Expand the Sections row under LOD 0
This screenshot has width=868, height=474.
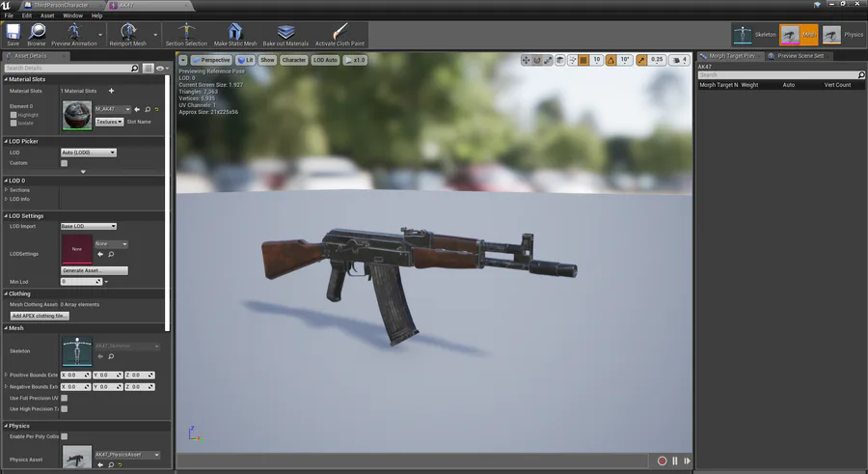click(x=7, y=189)
